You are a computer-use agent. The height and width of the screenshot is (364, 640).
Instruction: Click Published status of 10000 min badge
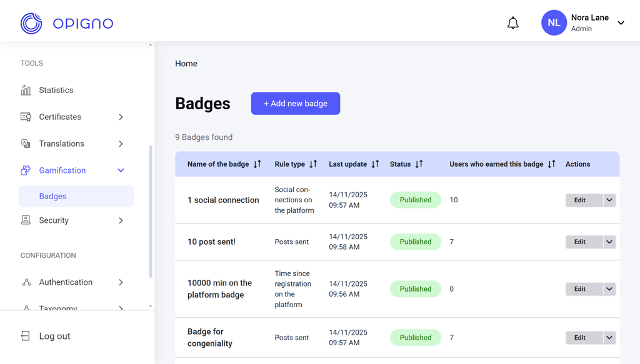tap(416, 288)
